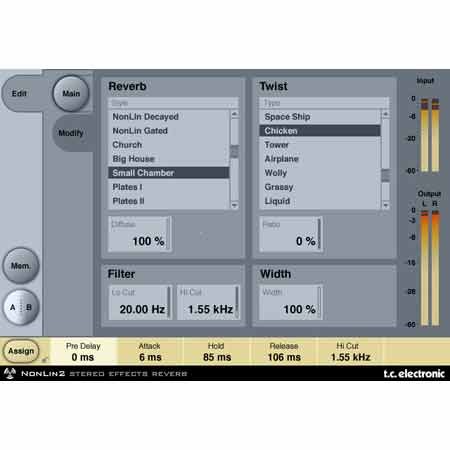Viewport: 450px width, 450px height.
Task: Select Hold 85 ms parameter
Action: (x=217, y=352)
